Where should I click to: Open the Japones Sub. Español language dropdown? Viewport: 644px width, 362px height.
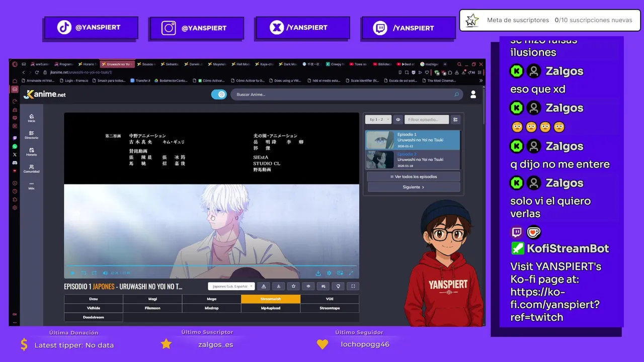pos(231,286)
